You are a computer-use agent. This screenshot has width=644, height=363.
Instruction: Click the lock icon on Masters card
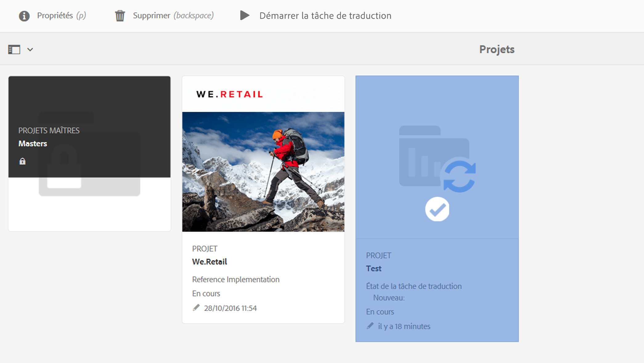tap(22, 161)
